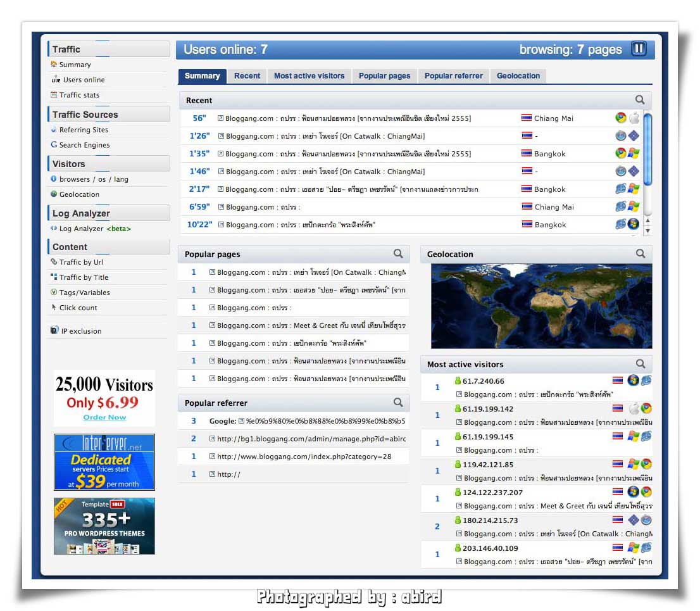700x611 pixels.
Task: Click the page icon before Meet & Greet popular page
Action: (213, 325)
